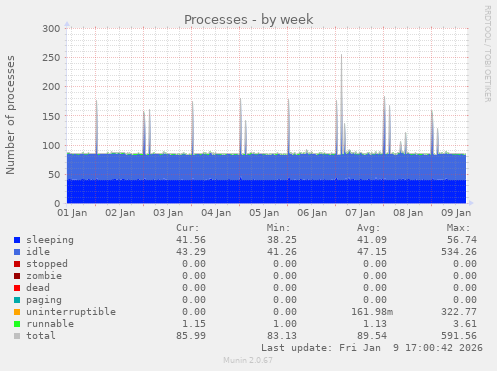The width and height of the screenshot is (497, 371).
Task: Select the "idle" legend label
Action: click(38, 252)
